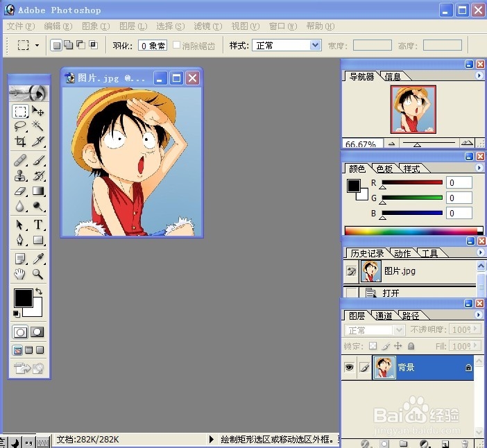Select the Rectangle shape tool
The width and height of the screenshot is (487, 448).
click(x=38, y=240)
